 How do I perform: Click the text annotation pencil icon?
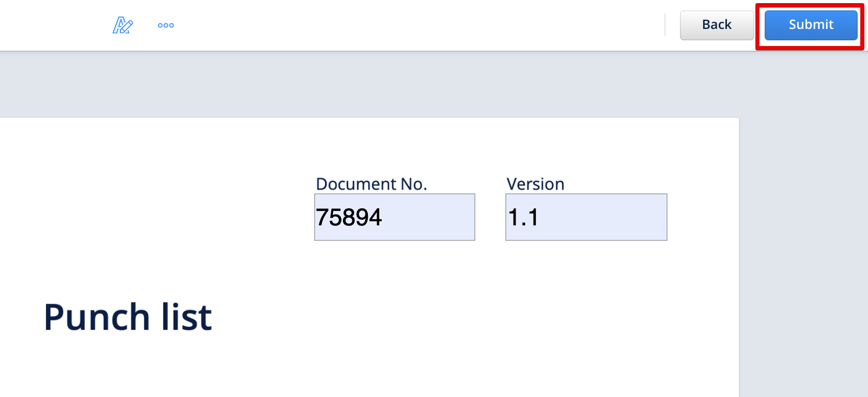pos(122,25)
